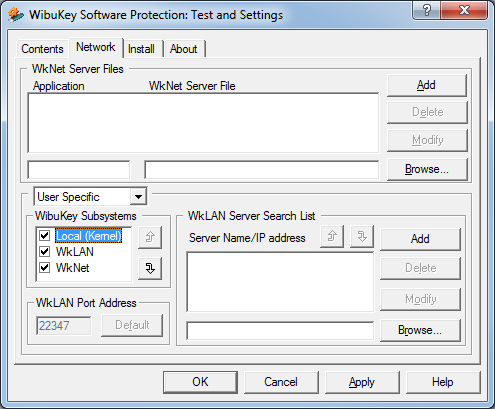Click the WibuKey application icon in title bar
495x409 pixels.
pos(16,15)
